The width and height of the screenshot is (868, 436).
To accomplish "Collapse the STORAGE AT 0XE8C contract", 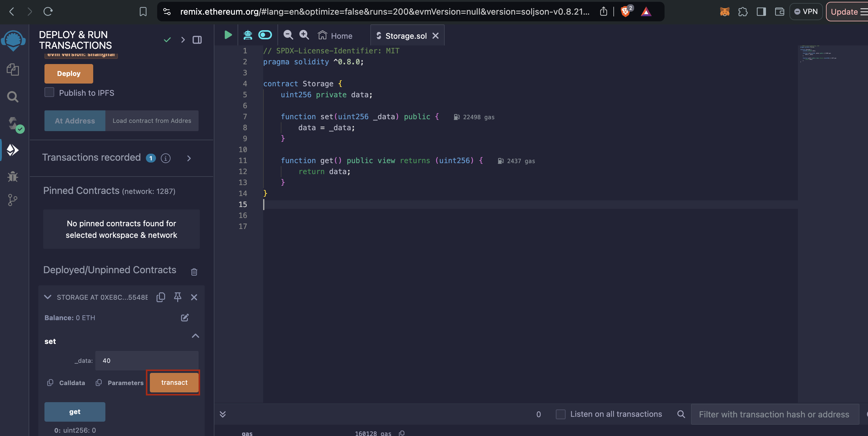I will [48, 297].
